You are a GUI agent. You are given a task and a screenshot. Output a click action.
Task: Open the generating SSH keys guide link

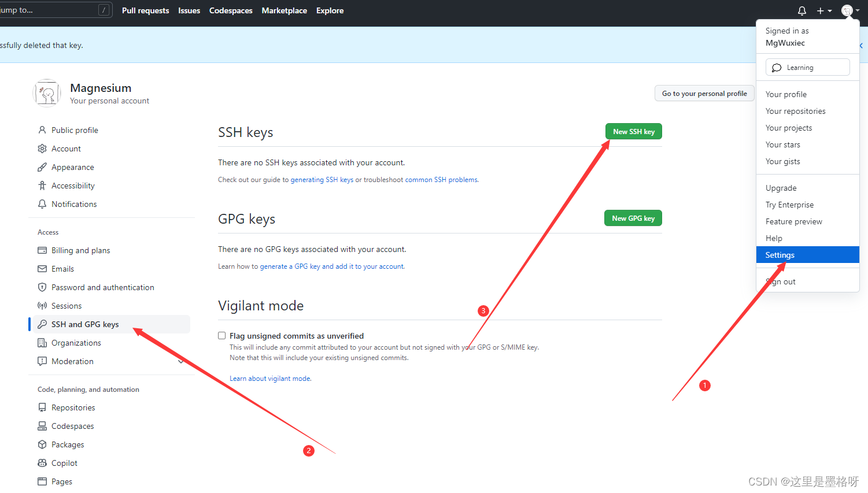tap(322, 180)
